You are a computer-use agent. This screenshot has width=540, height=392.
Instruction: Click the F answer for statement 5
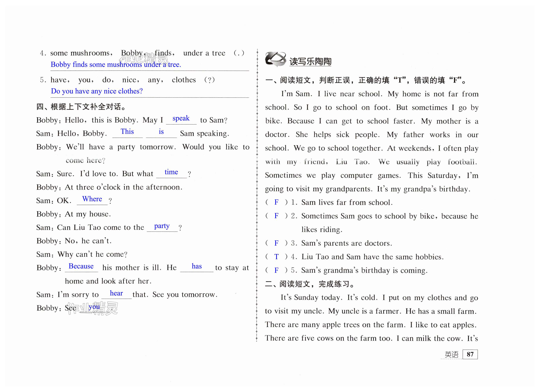pyautogui.click(x=276, y=270)
